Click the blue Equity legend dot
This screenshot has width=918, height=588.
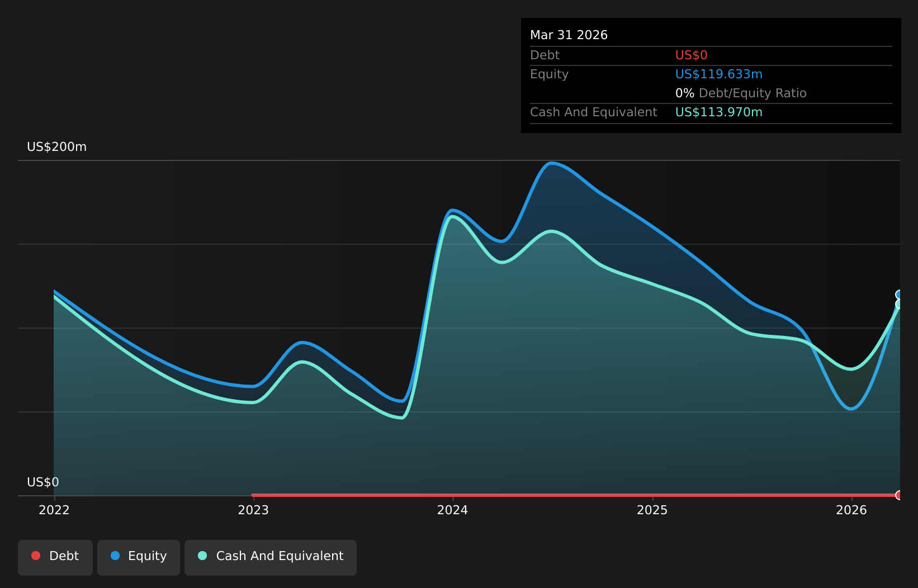coord(115,556)
